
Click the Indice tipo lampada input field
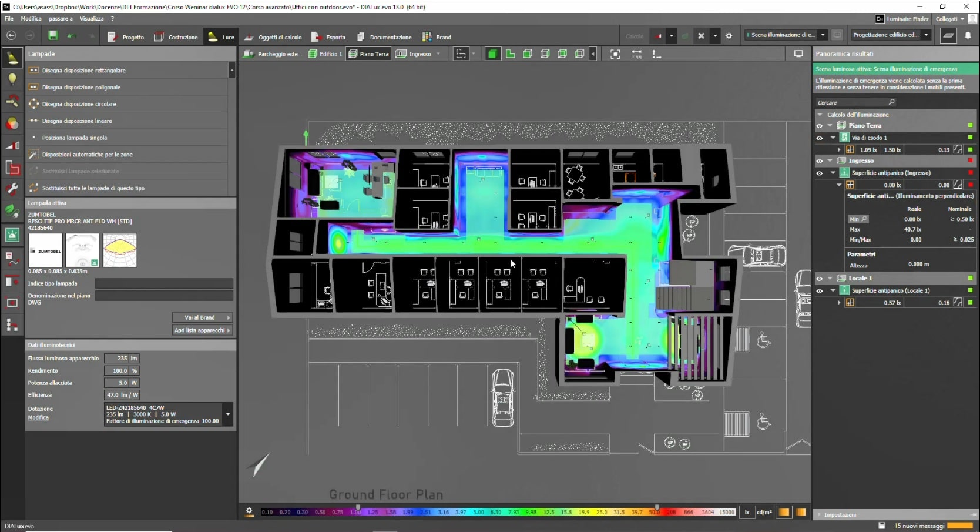pyautogui.click(x=164, y=283)
